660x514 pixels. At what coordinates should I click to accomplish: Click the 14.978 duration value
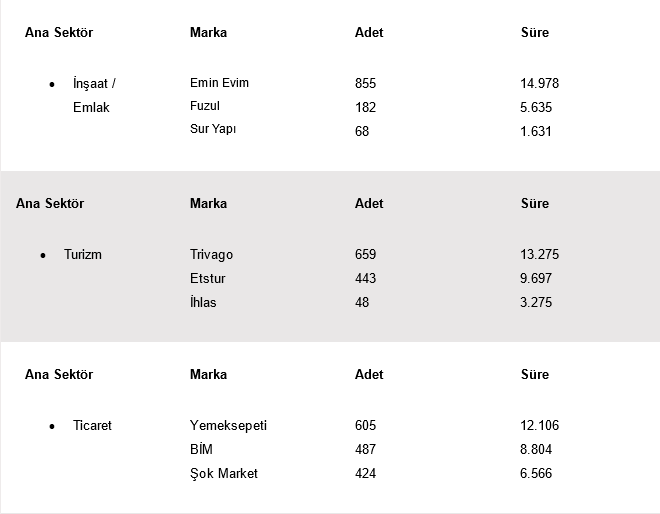point(540,83)
